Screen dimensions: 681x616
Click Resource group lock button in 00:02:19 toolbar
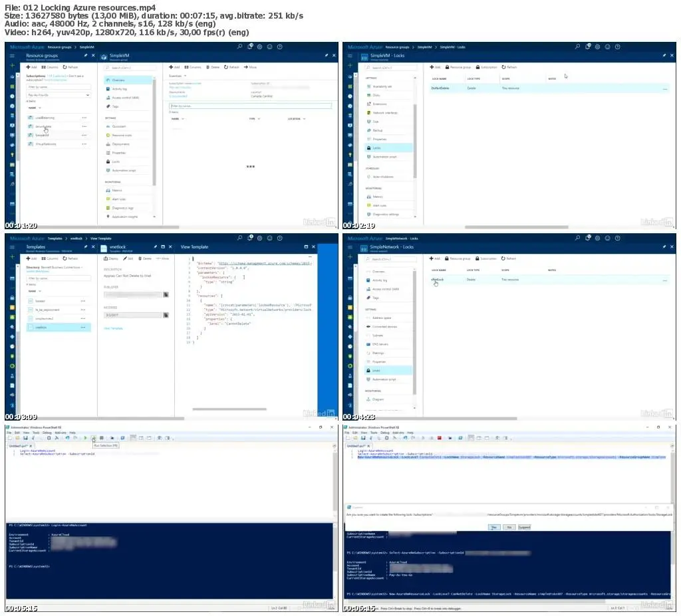(458, 67)
